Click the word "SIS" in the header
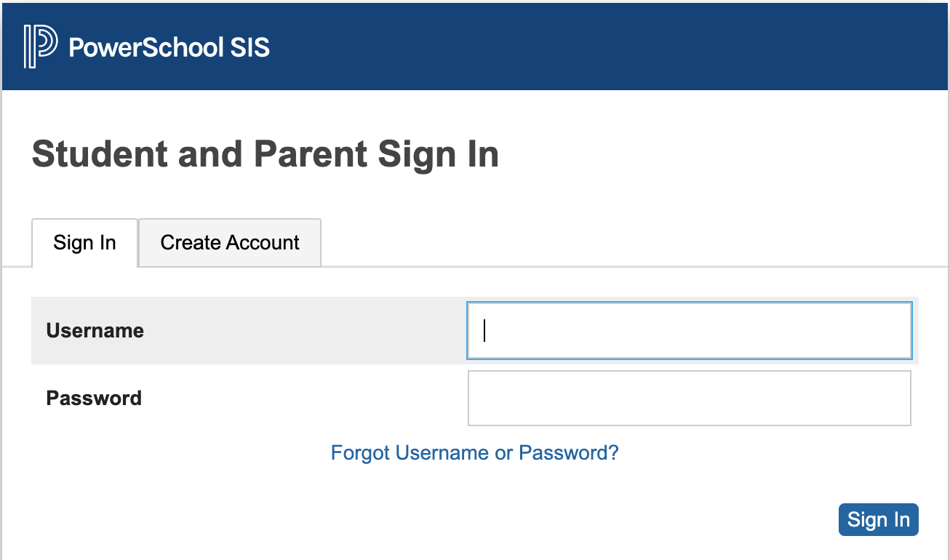This screenshot has height=560, width=950. [250, 47]
